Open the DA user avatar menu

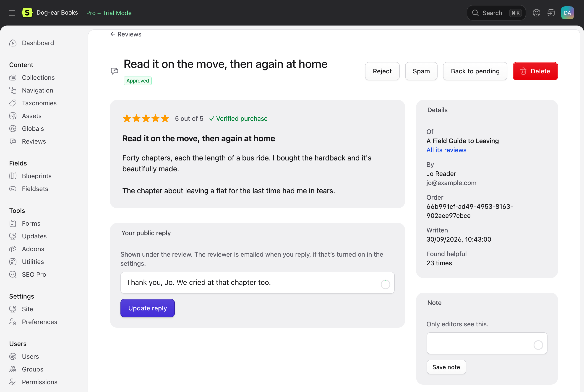(567, 13)
